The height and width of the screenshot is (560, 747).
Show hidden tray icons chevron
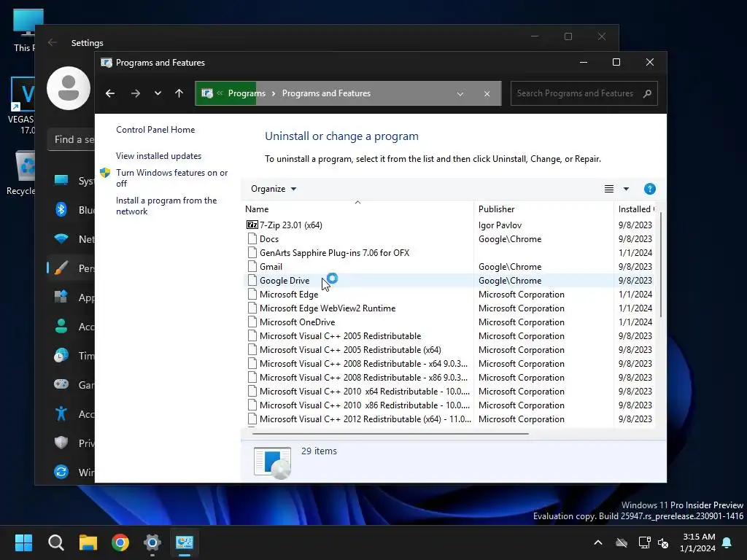[x=598, y=542]
